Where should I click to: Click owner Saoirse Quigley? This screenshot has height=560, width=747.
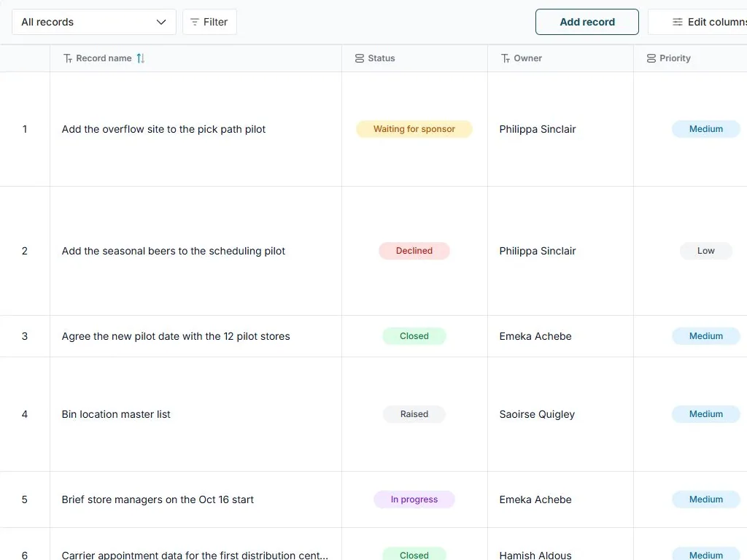pos(537,414)
